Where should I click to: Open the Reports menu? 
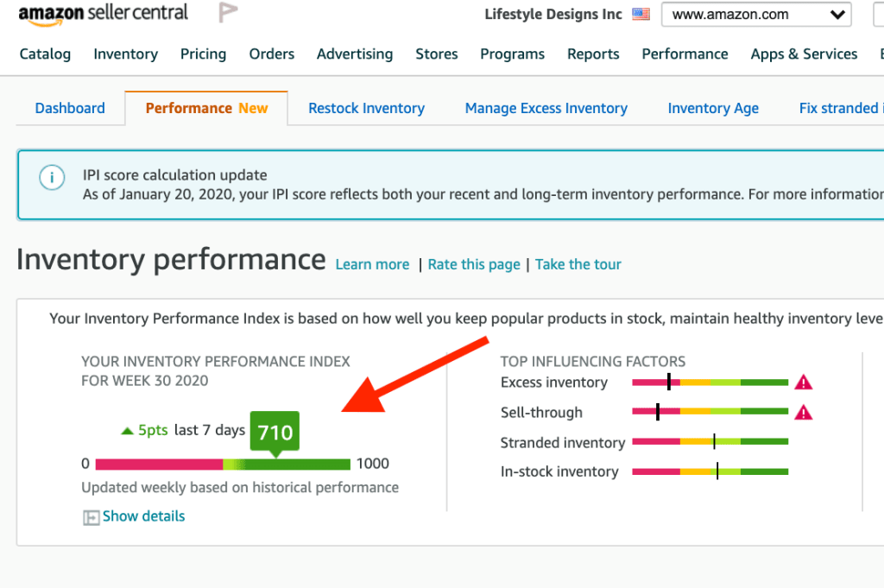click(x=593, y=54)
